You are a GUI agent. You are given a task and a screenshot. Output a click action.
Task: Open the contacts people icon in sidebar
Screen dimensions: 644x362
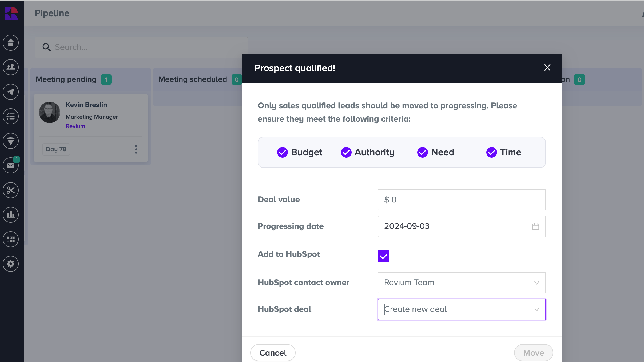coord(11,67)
